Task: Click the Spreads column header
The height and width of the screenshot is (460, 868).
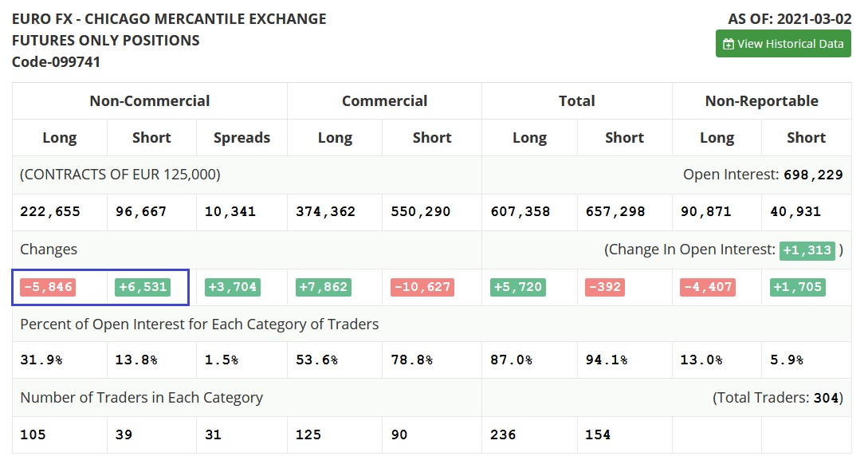Action: (242, 138)
